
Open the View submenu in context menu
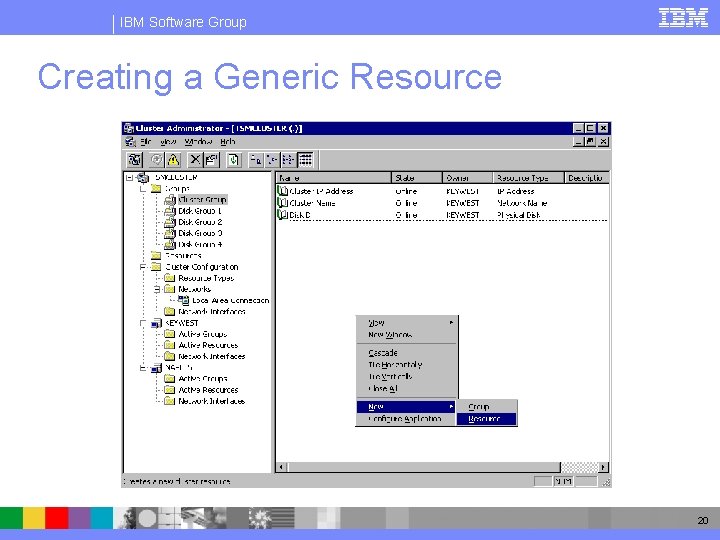tap(407, 323)
